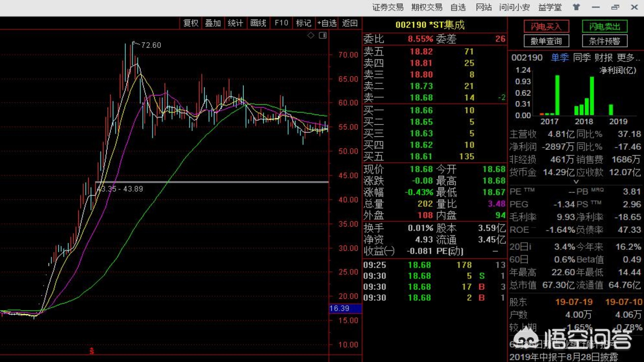Toggle the chart panel layout icon
The height and width of the screenshot is (362, 644).
coord(323,35)
